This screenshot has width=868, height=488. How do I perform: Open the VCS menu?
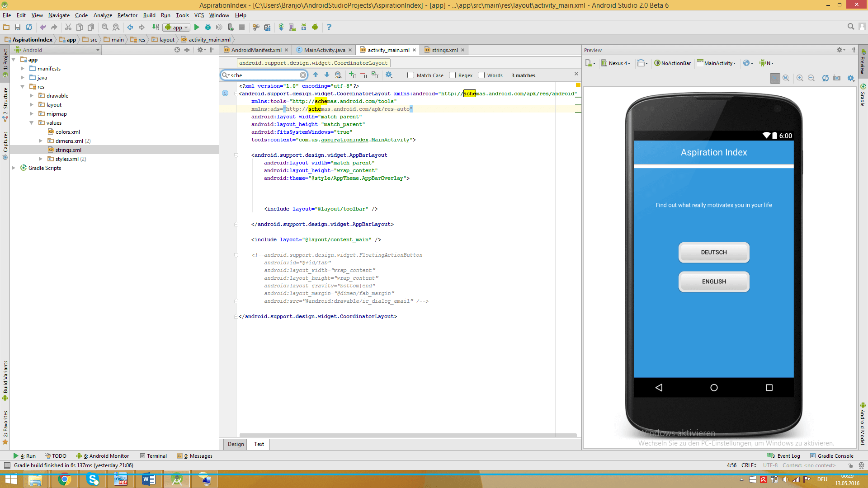coord(199,15)
